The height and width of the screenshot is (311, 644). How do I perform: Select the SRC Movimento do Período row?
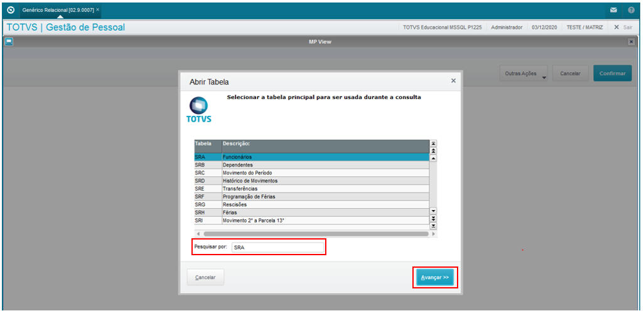pos(312,172)
